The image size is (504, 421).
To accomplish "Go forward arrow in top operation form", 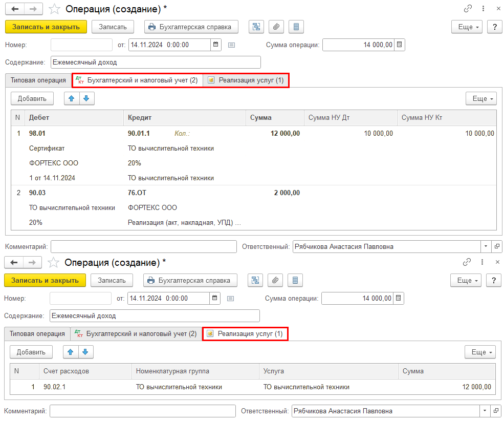I will pos(33,9).
